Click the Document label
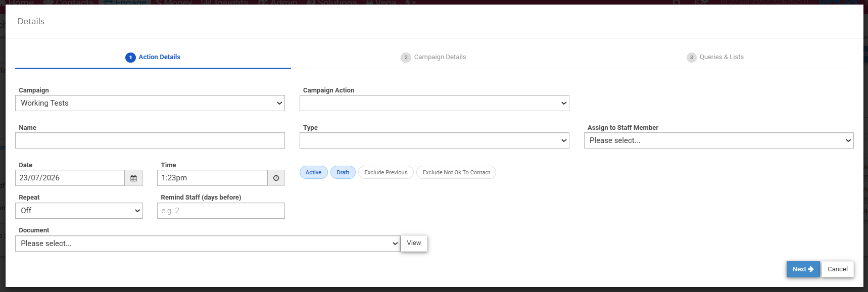The width and height of the screenshot is (868, 292). coord(34,230)
